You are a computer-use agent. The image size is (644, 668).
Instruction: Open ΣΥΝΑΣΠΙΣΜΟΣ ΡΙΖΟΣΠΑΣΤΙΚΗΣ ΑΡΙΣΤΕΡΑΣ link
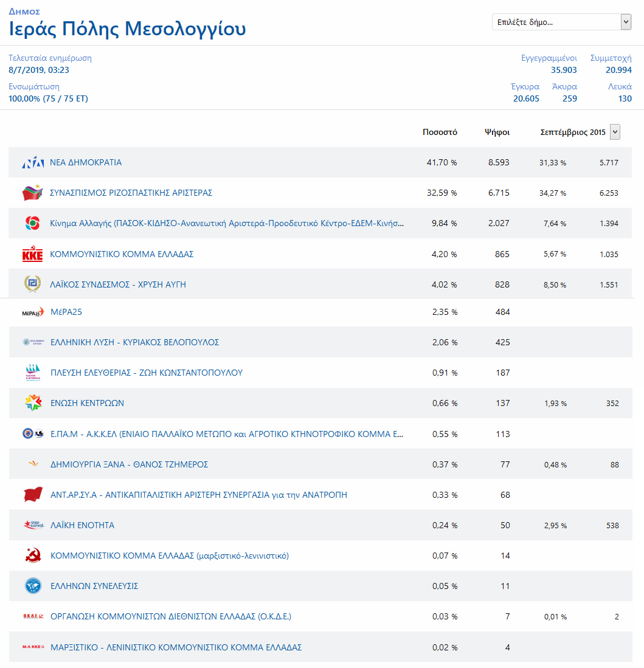click(x=131, y=193)
